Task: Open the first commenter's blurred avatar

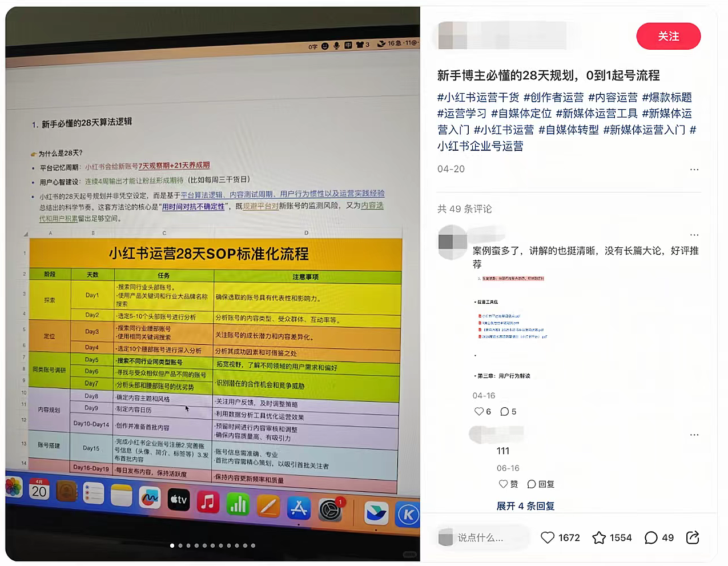Action: click(452, 242)
